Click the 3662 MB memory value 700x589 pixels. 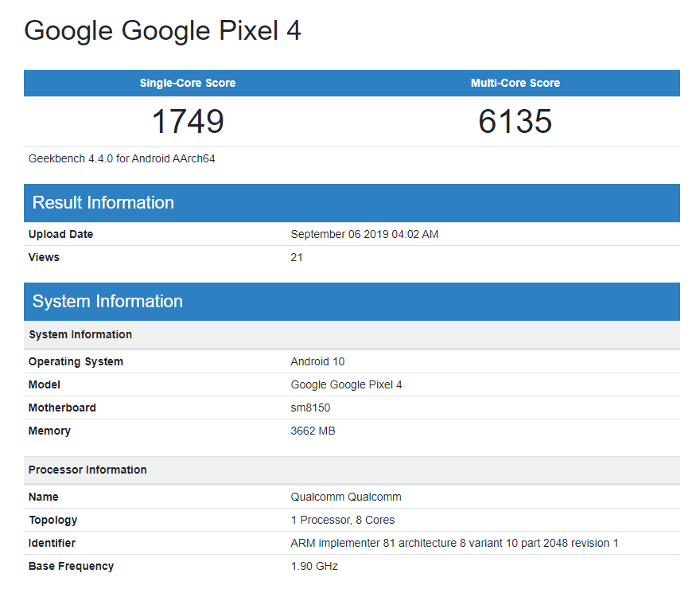point(313,431)
